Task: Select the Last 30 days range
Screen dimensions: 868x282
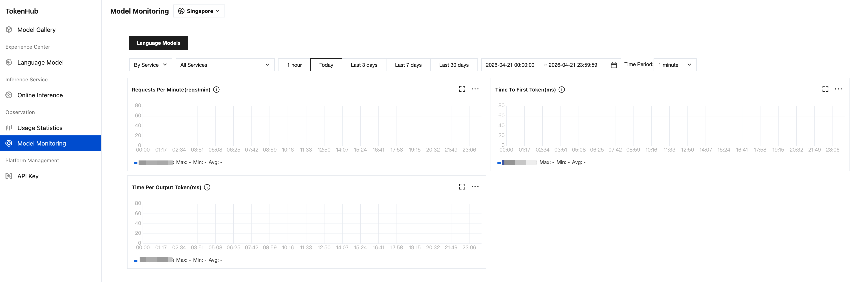Action: [454, 65]
